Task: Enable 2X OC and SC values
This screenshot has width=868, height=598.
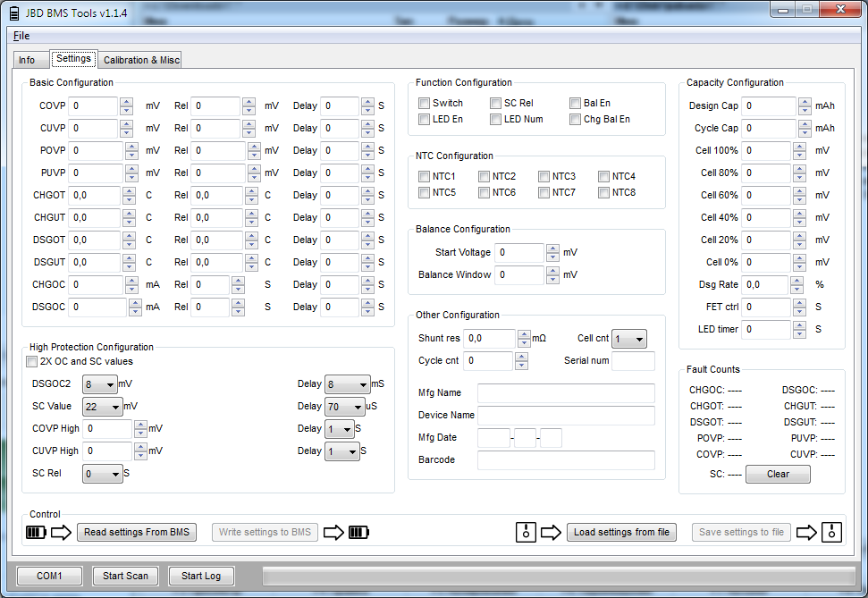Action: (x=31, y=361)
